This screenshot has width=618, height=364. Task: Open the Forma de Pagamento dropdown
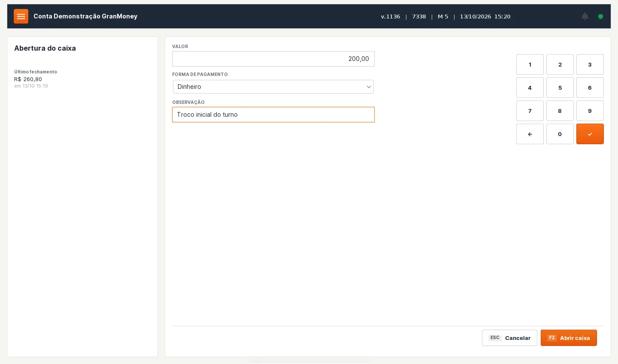pos(273,87)
